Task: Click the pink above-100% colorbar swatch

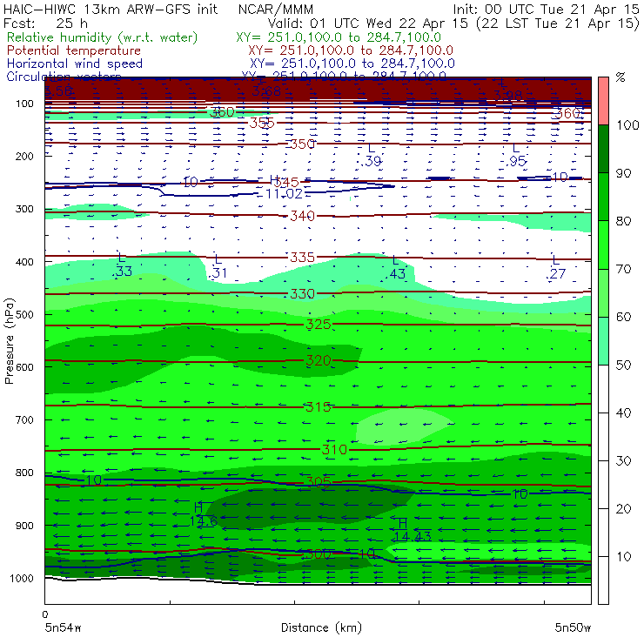Action: coord(603,101)
